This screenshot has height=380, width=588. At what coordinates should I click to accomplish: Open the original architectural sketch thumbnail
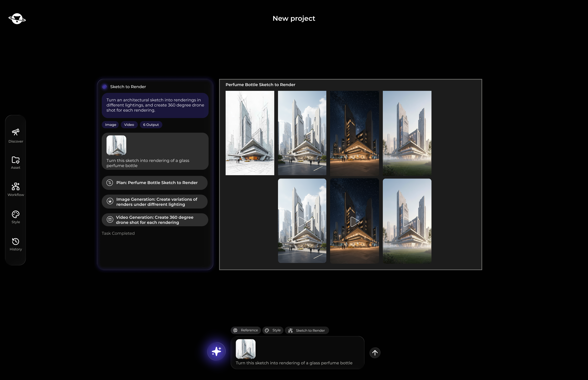tap(249, 133)
